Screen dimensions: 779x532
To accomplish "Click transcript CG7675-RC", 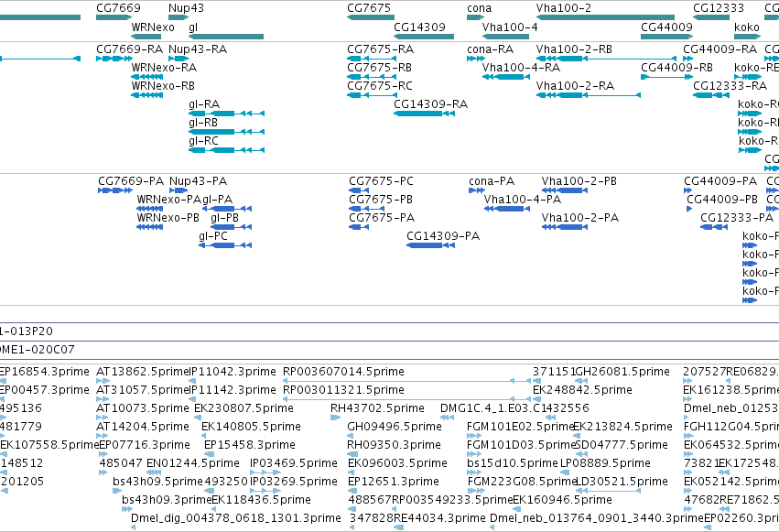I will pyautogui.click(x=380, y=86).
